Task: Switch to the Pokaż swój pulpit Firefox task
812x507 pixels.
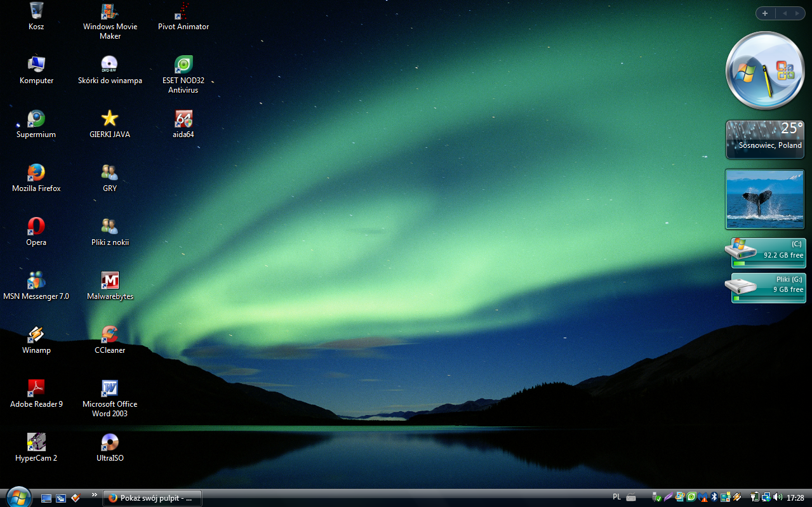Action: pos(152,498)
